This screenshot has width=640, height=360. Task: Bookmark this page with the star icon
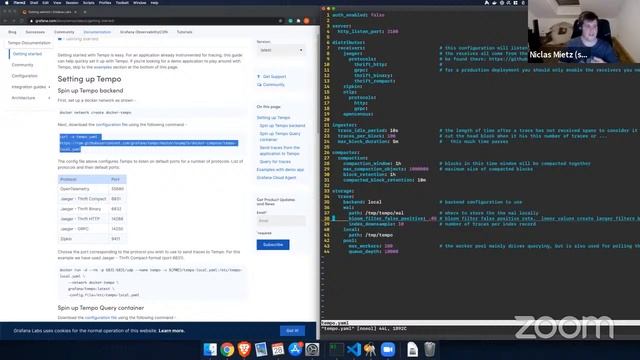[280, 20]
